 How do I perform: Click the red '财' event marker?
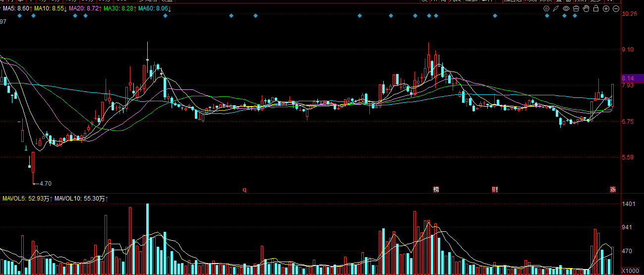[x=495, y=189]
